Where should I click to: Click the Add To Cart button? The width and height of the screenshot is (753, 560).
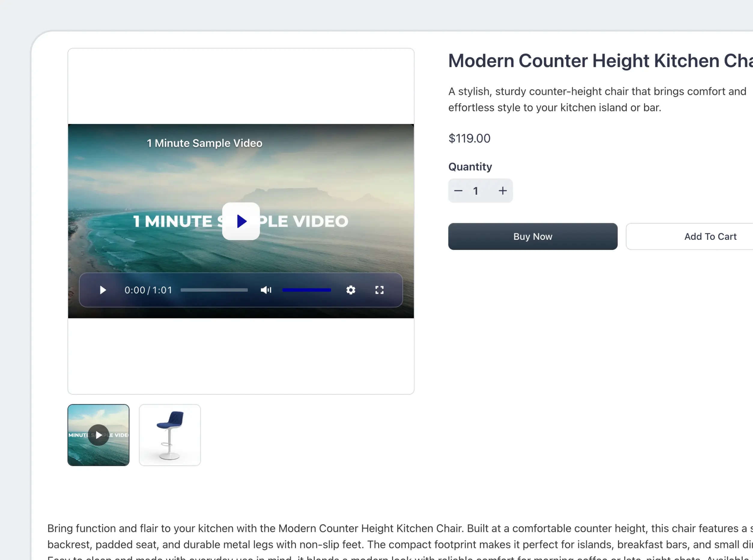click(x=689, y=236)
